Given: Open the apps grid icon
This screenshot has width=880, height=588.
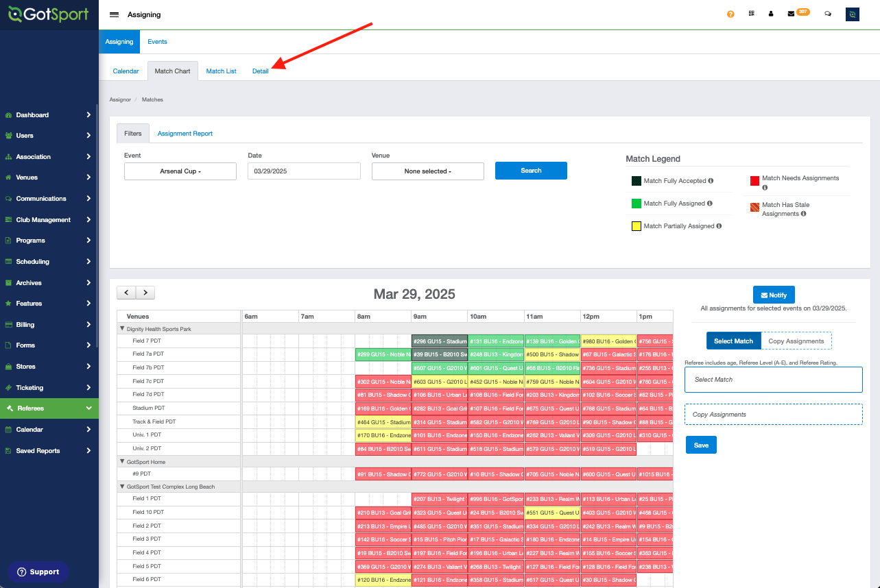Looking at the screenshot, I should (x=751, y=14).
